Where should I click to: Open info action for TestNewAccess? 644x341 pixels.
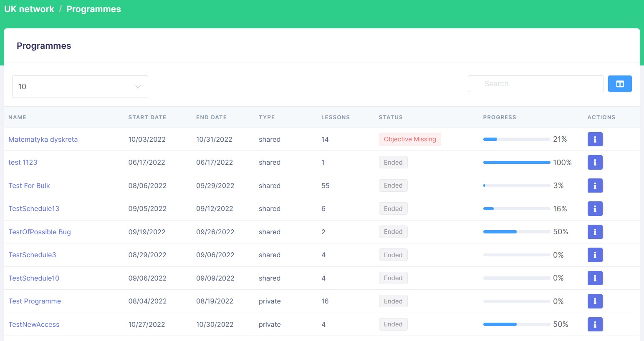595,324
